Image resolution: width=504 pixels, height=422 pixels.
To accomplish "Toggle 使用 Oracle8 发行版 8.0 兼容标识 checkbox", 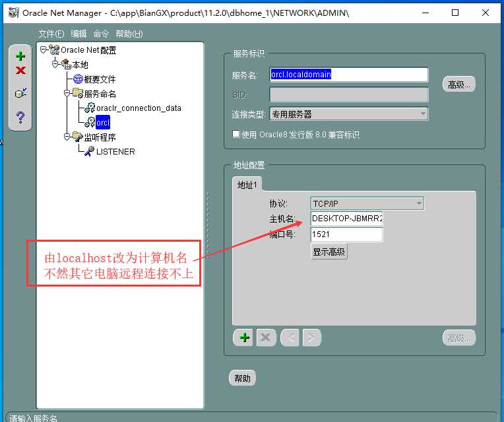I will point(236,134).
